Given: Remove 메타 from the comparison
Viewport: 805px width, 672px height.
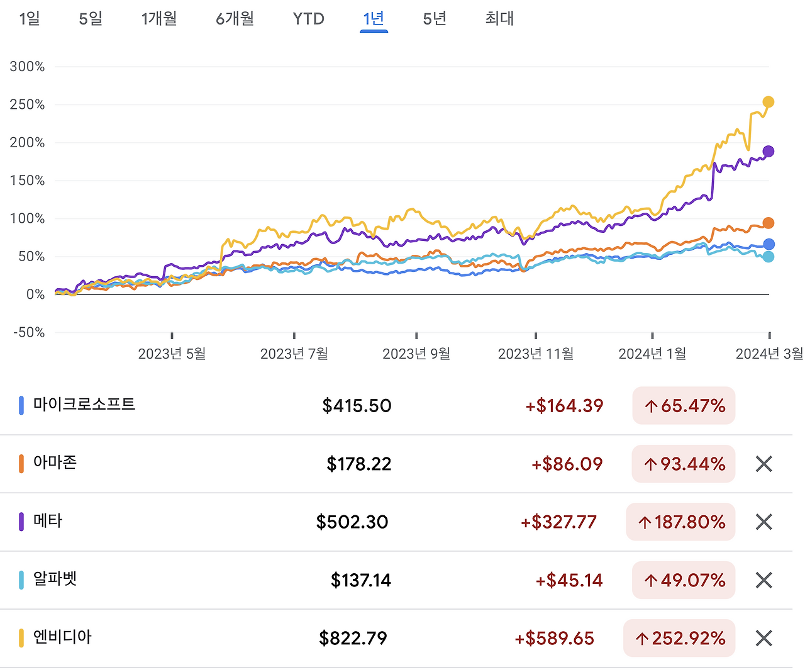Looking at the screenshot, I should 763,522.
